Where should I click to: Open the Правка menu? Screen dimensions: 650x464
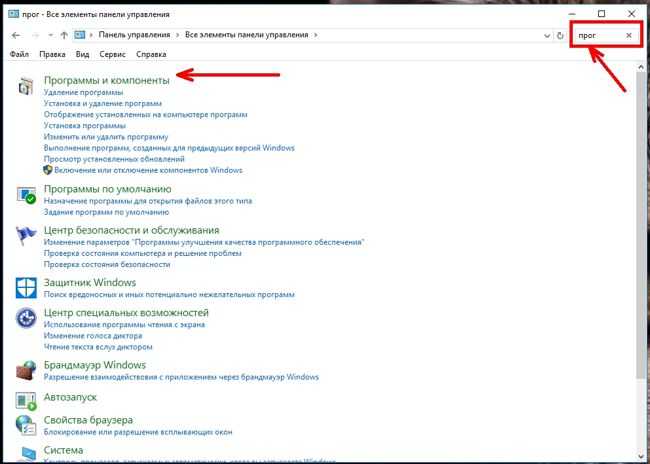[x=52, y=54]
